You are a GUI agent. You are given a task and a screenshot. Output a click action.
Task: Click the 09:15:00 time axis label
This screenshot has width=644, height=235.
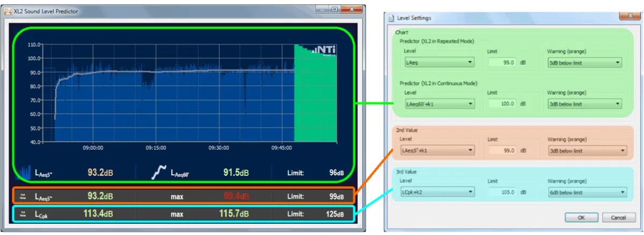coord(156,148)
